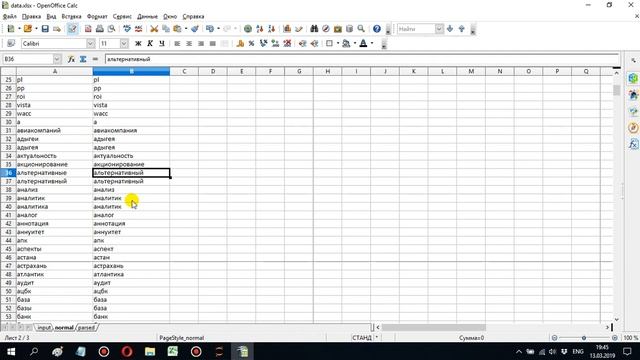Image resolution: width=640 pixels, height=360 pixels.
Task: Open the Name Box dropdown
Action: click(57, 59)
